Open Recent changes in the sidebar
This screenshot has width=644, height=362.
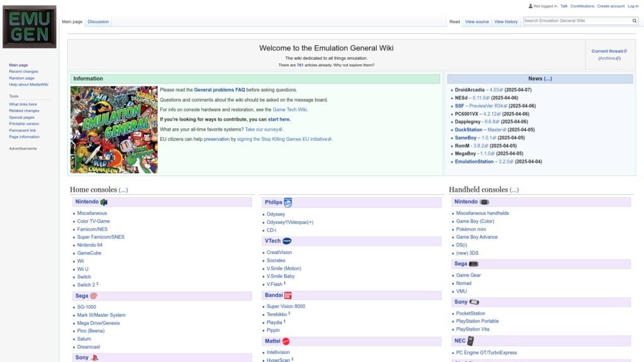click(23, 72)
